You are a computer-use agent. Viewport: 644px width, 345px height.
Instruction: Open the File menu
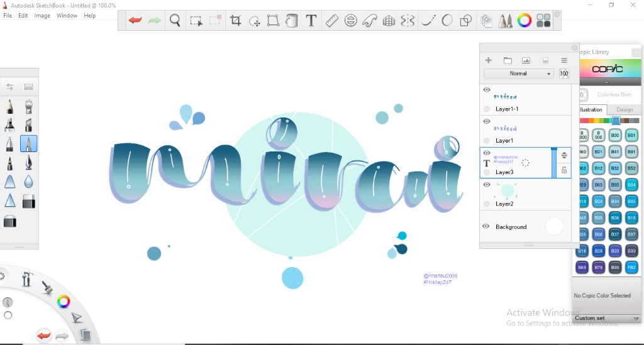tap(8, 16)
